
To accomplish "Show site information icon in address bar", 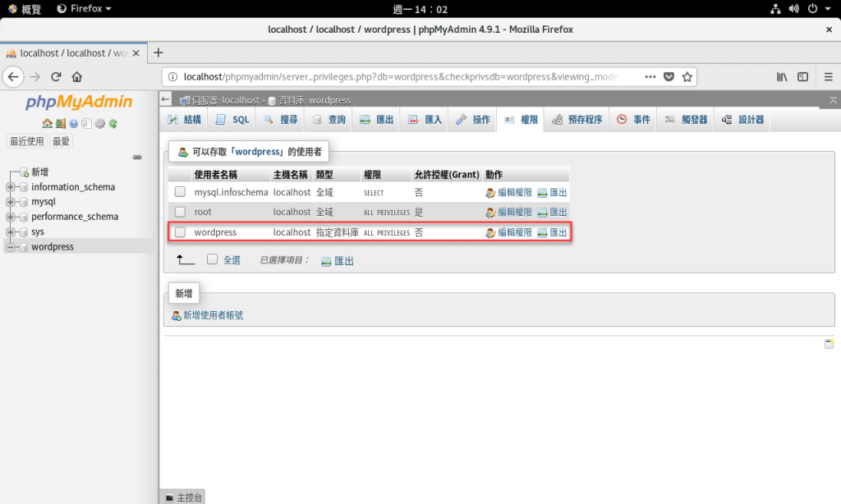I will point(172,76).
